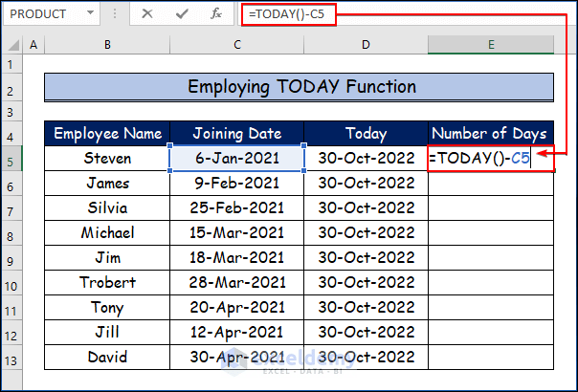Cancel the formula entry with the X icon
Viewport: 578px width, 392px height.
point(147,14)
